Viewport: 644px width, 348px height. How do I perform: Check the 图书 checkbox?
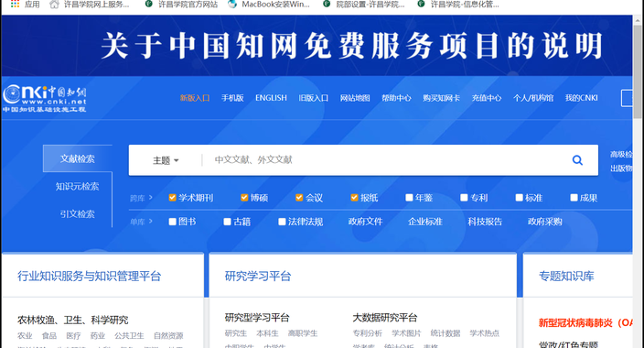point(173,222)
